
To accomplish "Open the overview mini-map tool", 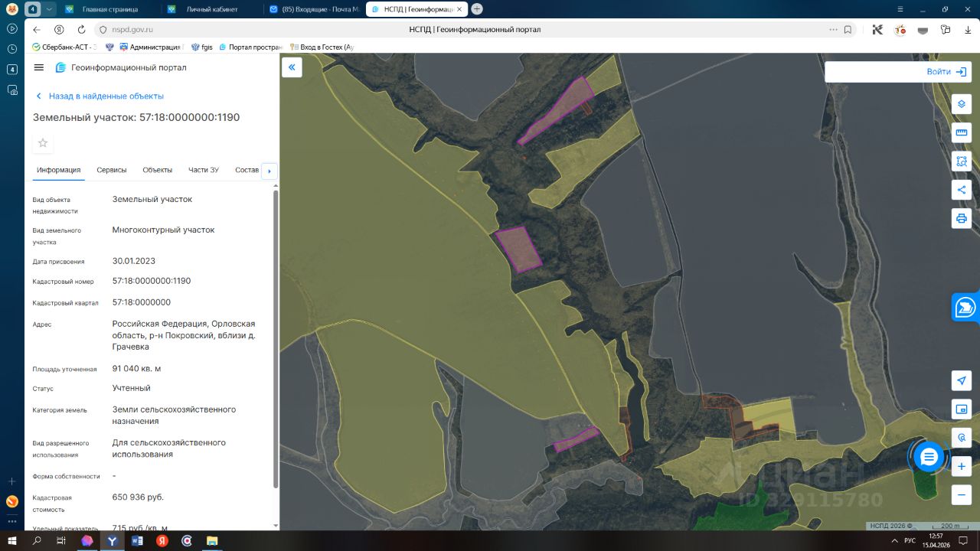I will coord(962,409).
